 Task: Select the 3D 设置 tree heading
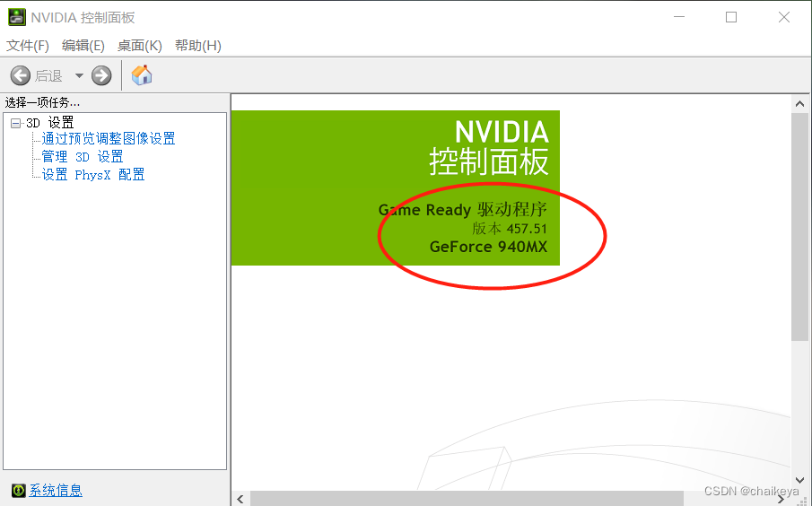coord(50,123)
